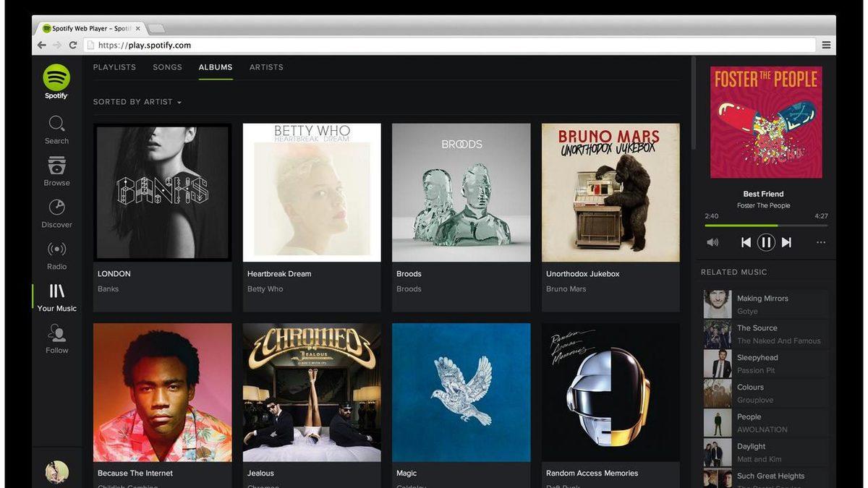This screenshot has width=868, height=488.
Task: Pause the currently playing track
Action: tap(766, 242)
